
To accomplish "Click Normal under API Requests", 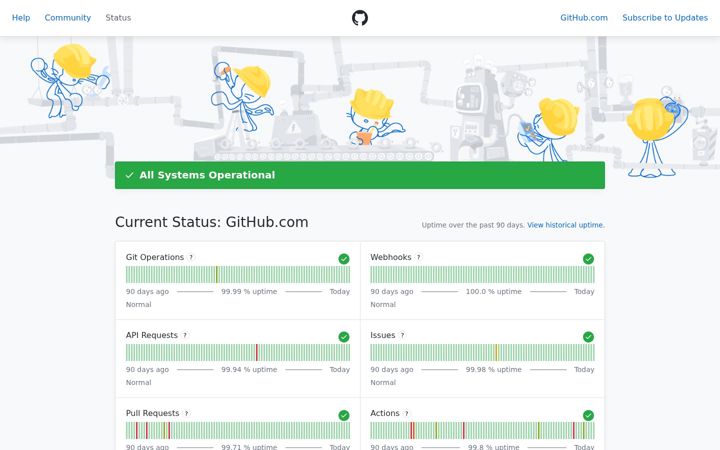I will pyautogui.click(x=139, y=382).
